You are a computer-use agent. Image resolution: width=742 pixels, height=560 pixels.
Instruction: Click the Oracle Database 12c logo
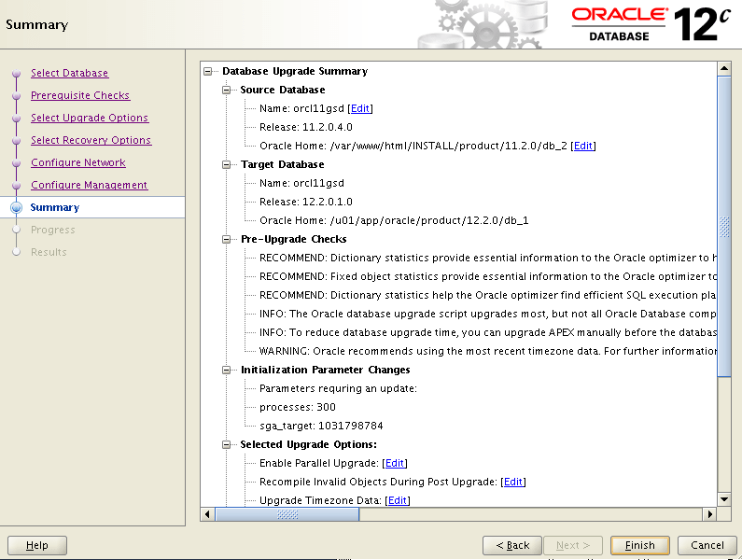click(x=651, y=23)
